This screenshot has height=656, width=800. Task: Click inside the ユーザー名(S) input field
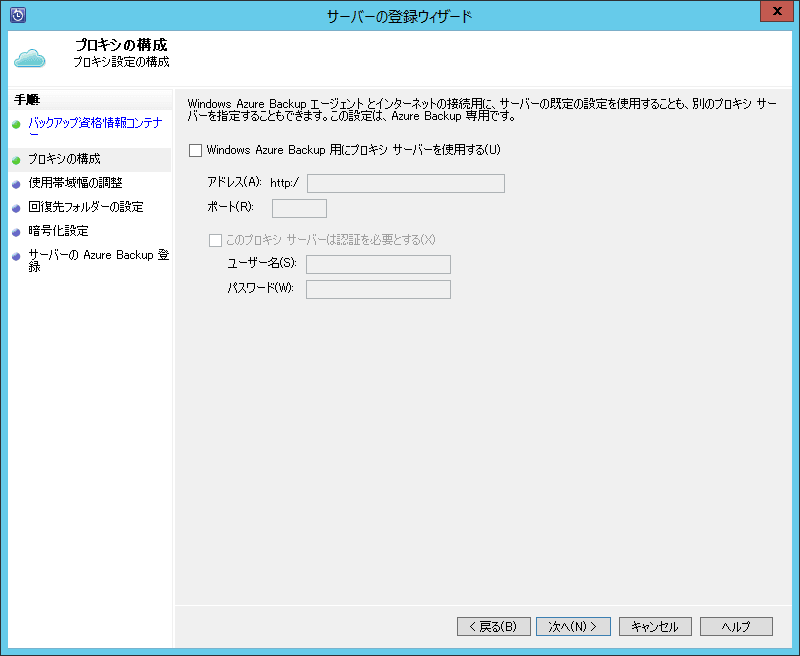click(378, 263)
